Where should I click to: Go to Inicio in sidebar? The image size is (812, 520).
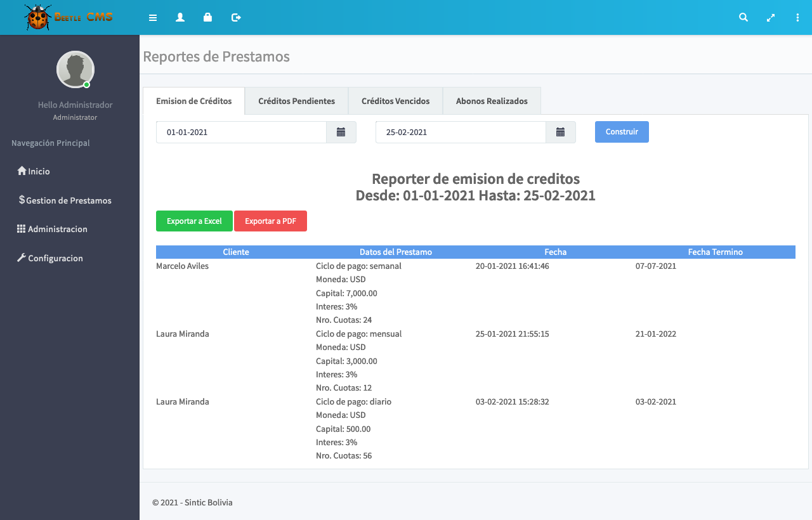[x=38, y=171]
